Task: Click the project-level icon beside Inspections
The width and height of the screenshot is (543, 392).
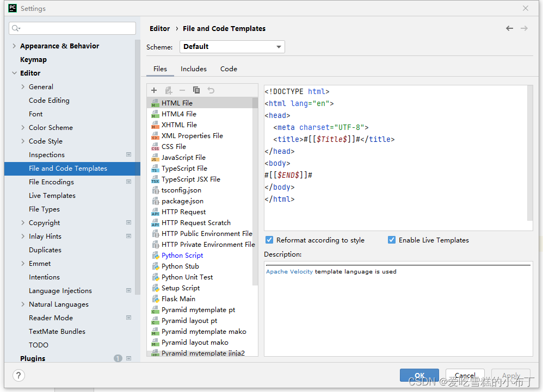Action: coord(128,154)
